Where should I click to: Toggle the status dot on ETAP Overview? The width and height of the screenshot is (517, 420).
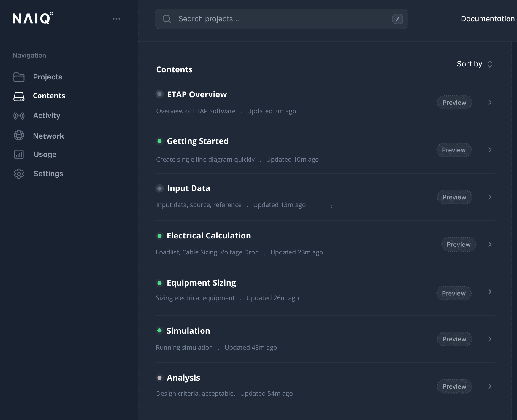tap(160, 94)
